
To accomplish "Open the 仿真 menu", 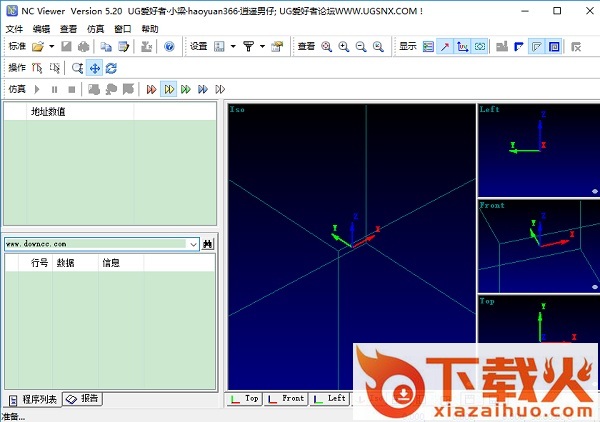I will [x=95, y=29].
